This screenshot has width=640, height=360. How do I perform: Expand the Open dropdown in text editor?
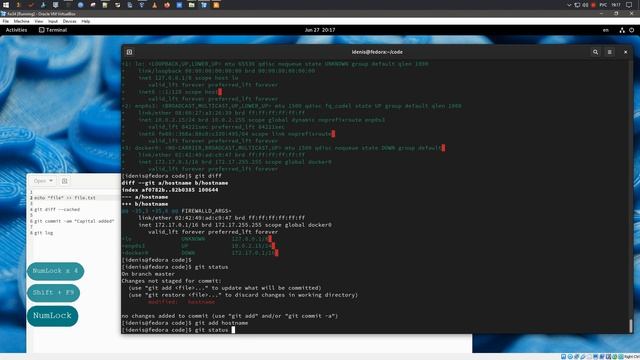(x=43, y=181)
